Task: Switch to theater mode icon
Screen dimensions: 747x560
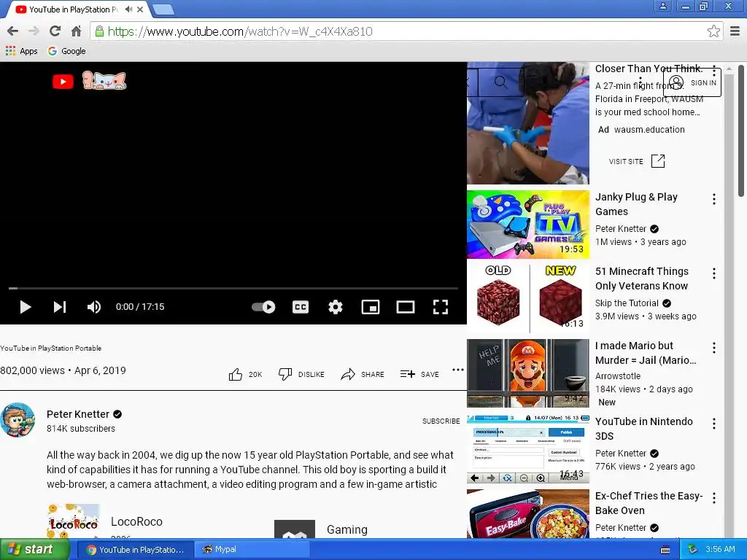Action: 406,307
